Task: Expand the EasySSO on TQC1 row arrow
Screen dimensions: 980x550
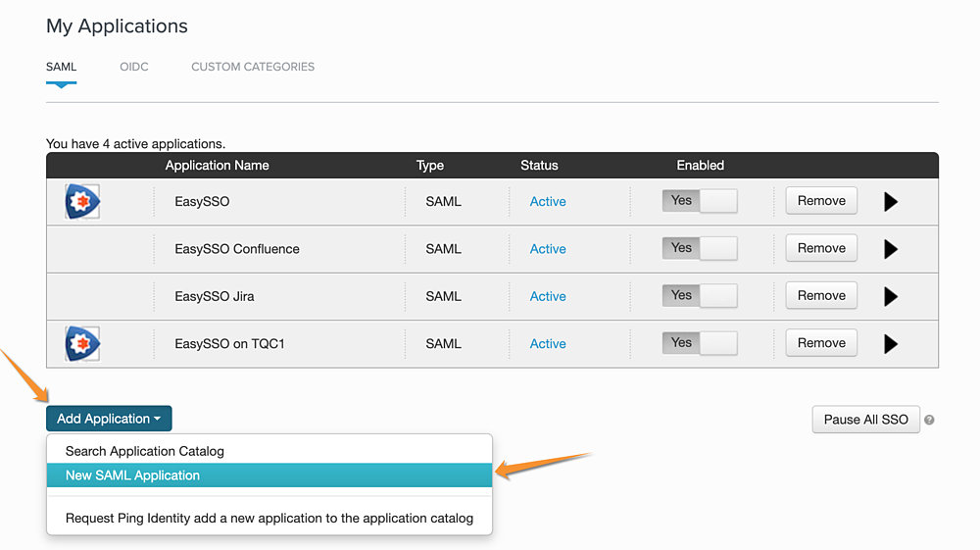Action: tap(891, 344)
